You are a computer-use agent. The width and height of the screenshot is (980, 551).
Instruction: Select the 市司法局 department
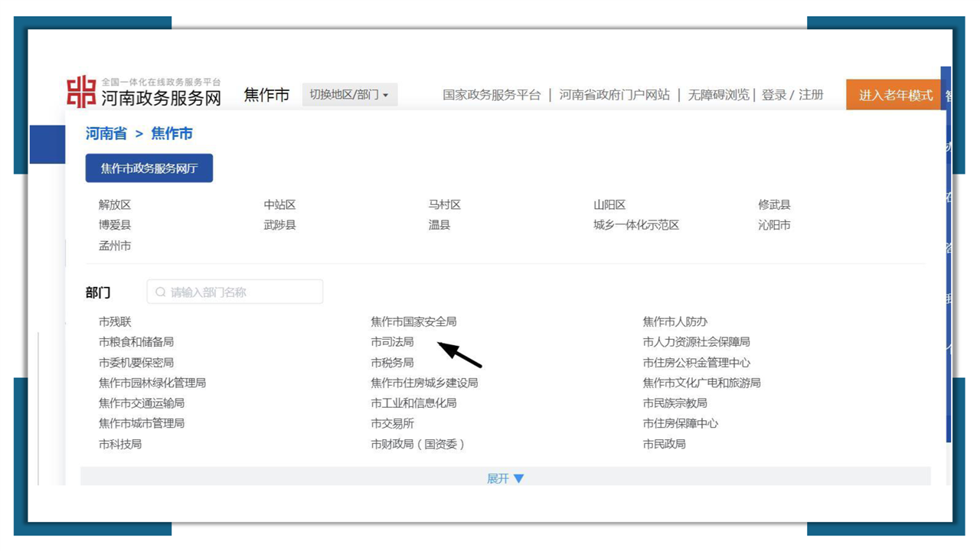392,342
